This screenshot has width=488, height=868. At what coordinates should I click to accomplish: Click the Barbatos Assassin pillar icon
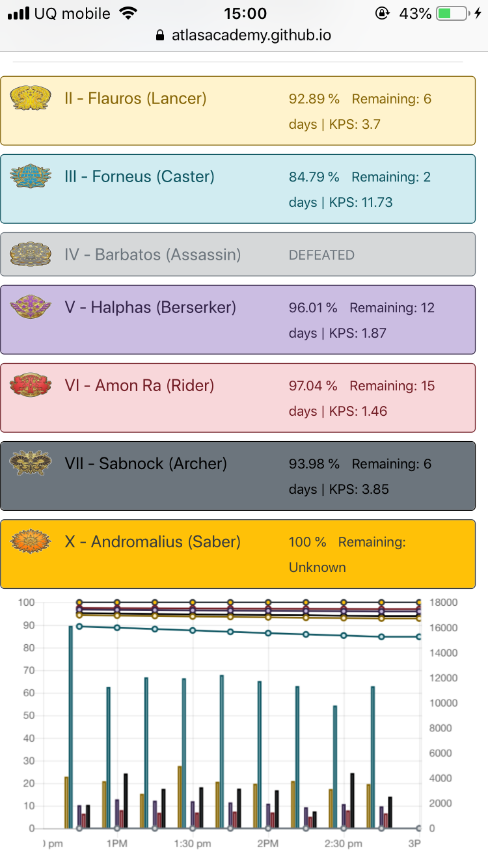[x=31, y=254]
